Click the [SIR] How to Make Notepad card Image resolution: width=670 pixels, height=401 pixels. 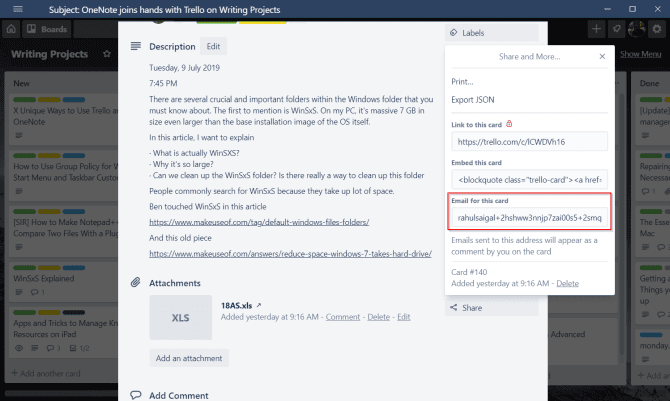[x=64, y=230]
